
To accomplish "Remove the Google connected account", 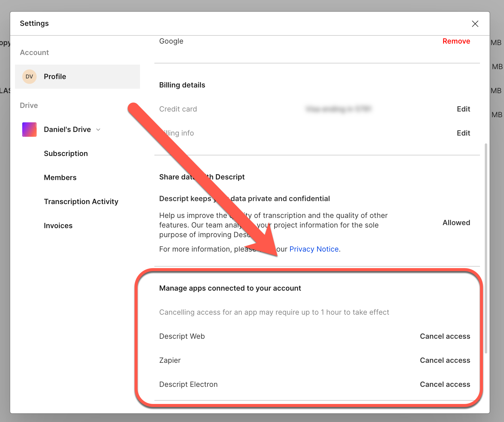I will pyautogui.click(x=456, y=41).
